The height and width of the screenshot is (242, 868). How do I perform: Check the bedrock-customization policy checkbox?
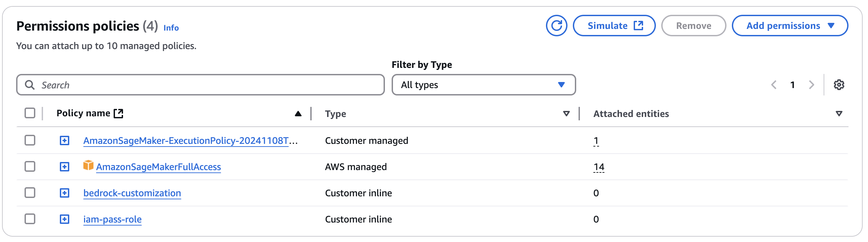30,193
